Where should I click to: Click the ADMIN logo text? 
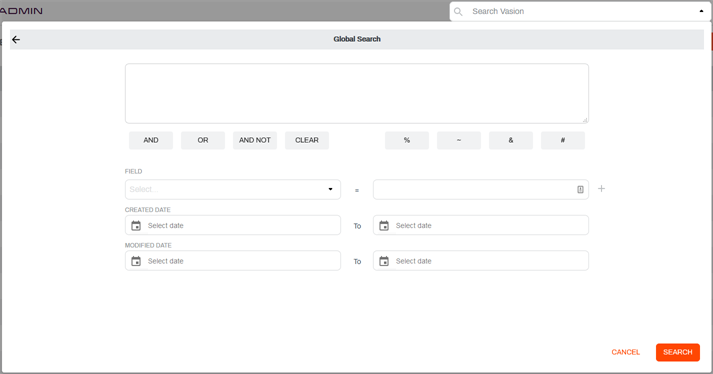click(21, 11)
